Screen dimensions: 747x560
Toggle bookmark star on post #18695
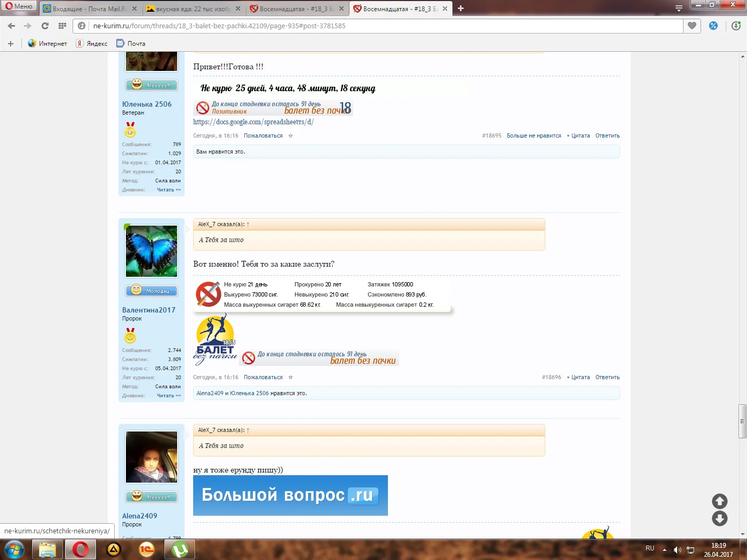point(291,136)
